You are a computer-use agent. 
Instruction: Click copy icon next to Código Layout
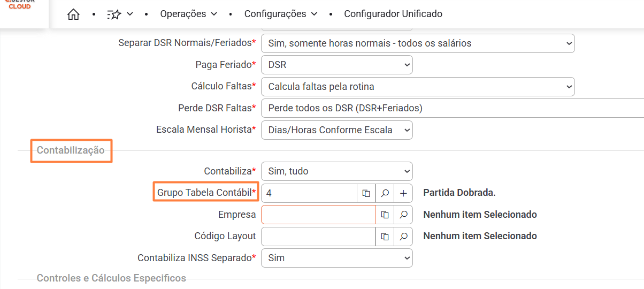[x=385, y=236]
